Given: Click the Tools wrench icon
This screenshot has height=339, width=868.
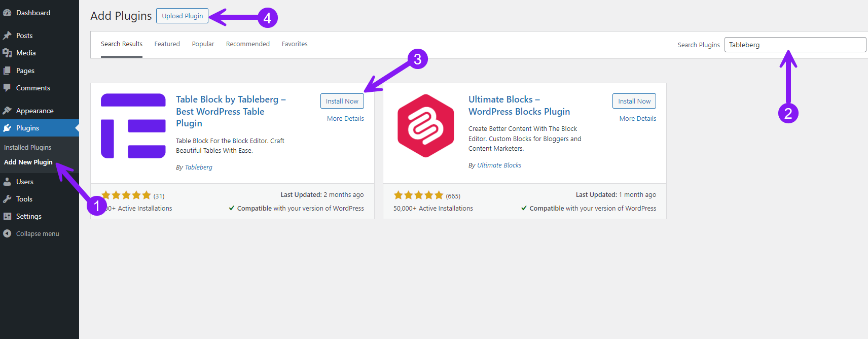Looking at the screenshot, I should pos(7,199).
